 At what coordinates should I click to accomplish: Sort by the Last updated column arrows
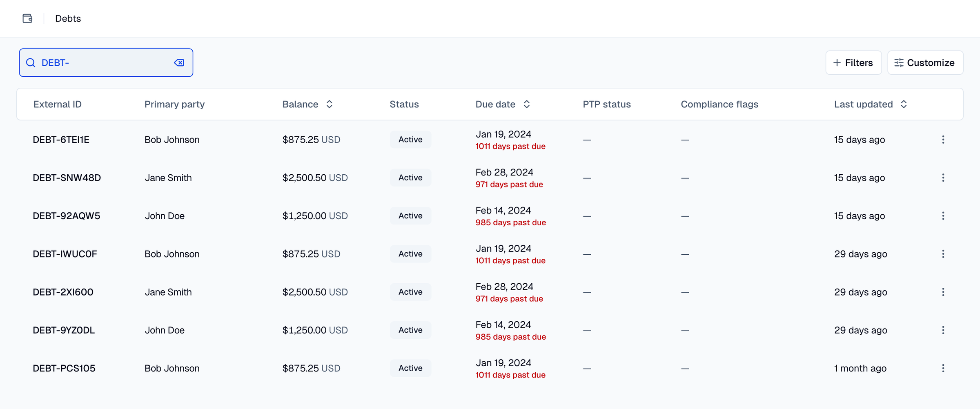(x=904, y=104)
